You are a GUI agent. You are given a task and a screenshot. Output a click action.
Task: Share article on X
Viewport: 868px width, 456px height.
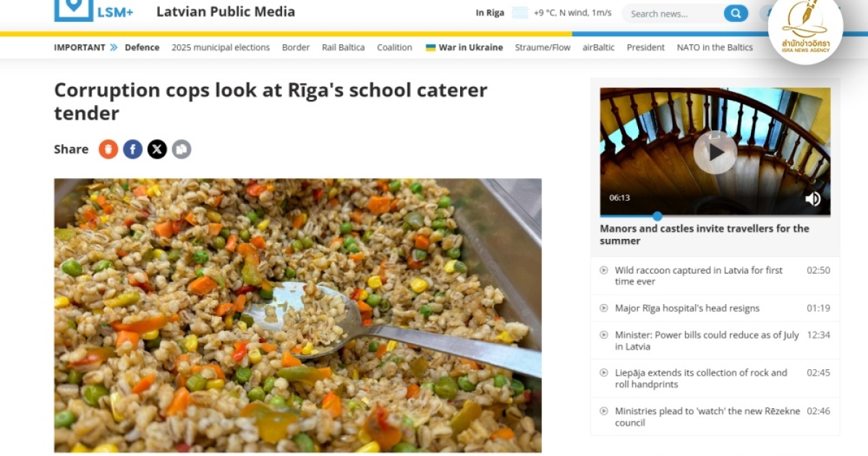[x=157, y=149]
